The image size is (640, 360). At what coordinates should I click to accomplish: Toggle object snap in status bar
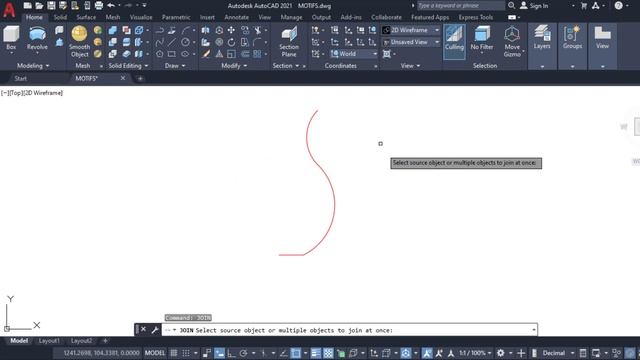point(296,353)
